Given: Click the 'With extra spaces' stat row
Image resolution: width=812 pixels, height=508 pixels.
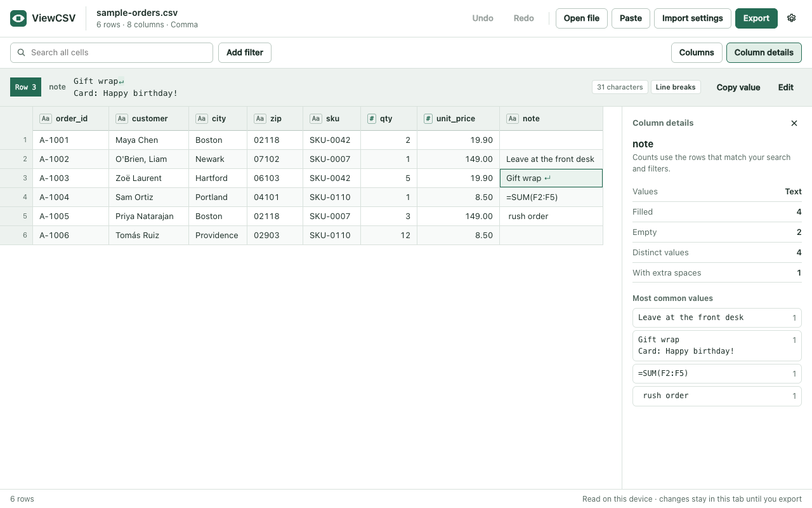Looking at the screenshot, I should 717,273.
